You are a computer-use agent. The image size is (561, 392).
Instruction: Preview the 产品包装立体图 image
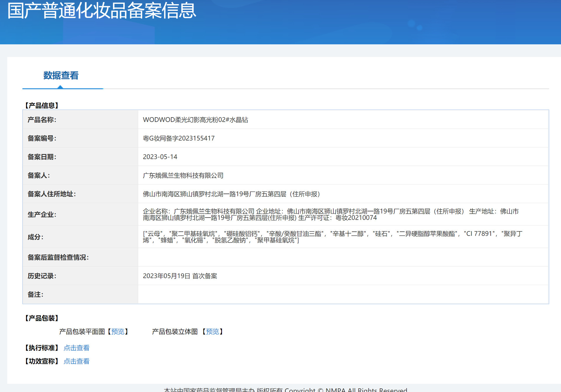(212, 332)
